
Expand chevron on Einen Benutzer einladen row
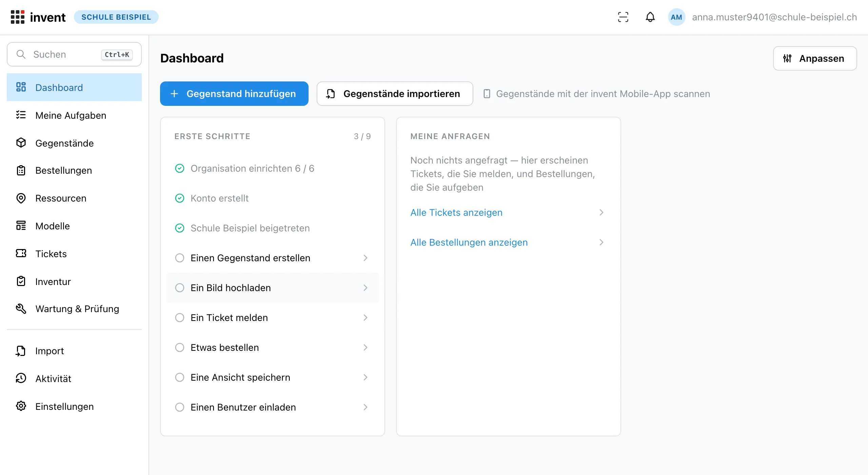(x=365, y=407)
